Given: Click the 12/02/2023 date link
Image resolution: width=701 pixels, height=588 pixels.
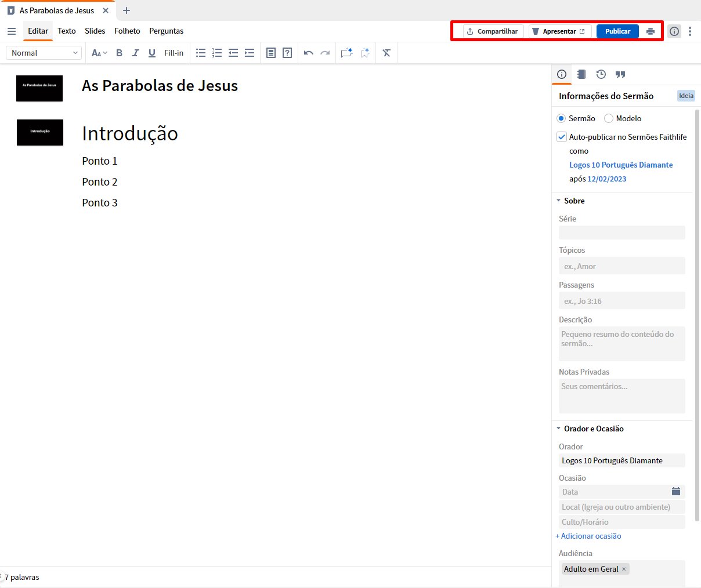Looking at the screenshot, I should coord(607,179).
